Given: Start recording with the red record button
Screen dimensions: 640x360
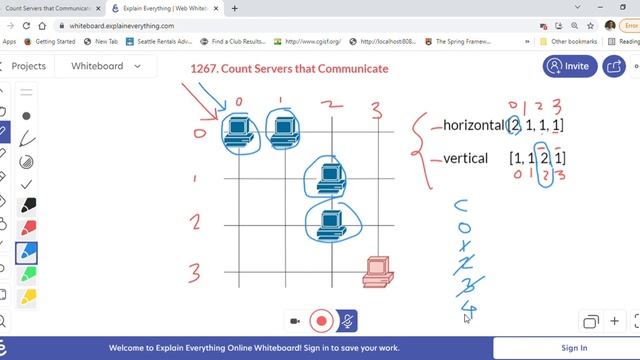Looking at the screenshot, I should [321, 321].
